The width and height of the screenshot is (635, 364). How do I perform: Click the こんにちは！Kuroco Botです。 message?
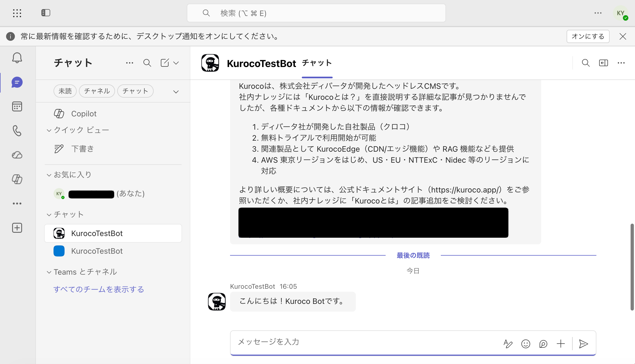click(x=293, y=301)
